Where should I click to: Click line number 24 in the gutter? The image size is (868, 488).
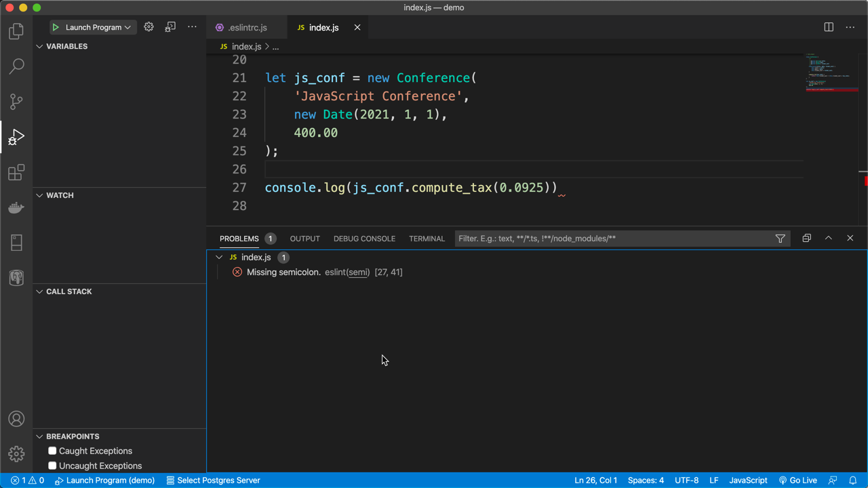coord(239,133)
